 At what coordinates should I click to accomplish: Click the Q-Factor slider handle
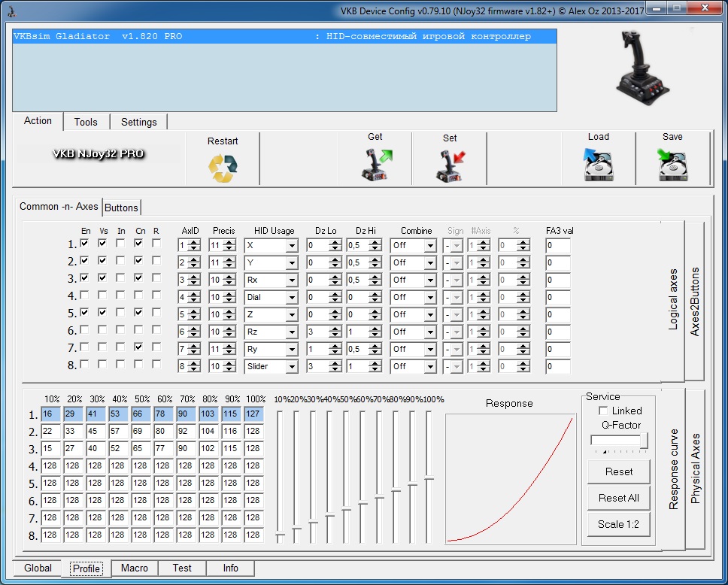tap(644, 441)
